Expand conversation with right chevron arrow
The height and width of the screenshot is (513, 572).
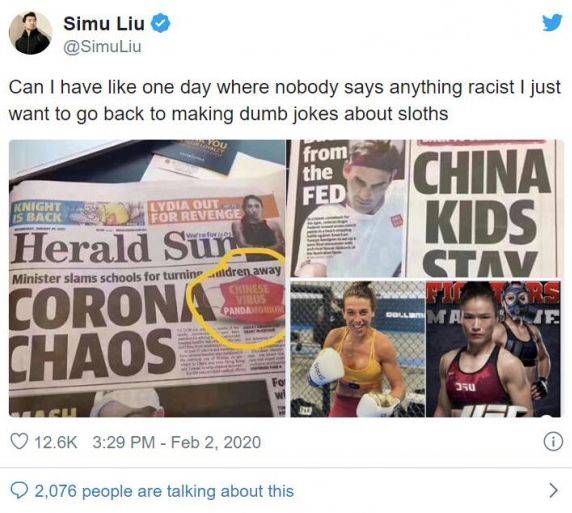point(553,490)
